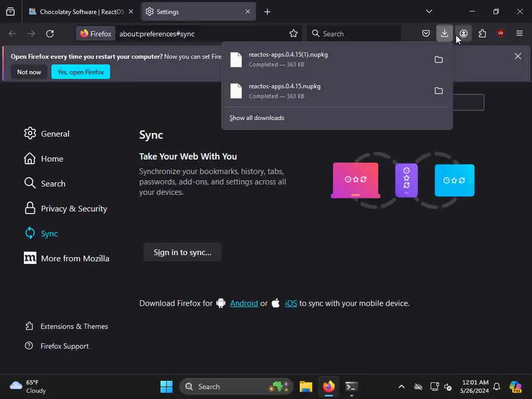
Task: Open General settings category
Action: [47, 134]
